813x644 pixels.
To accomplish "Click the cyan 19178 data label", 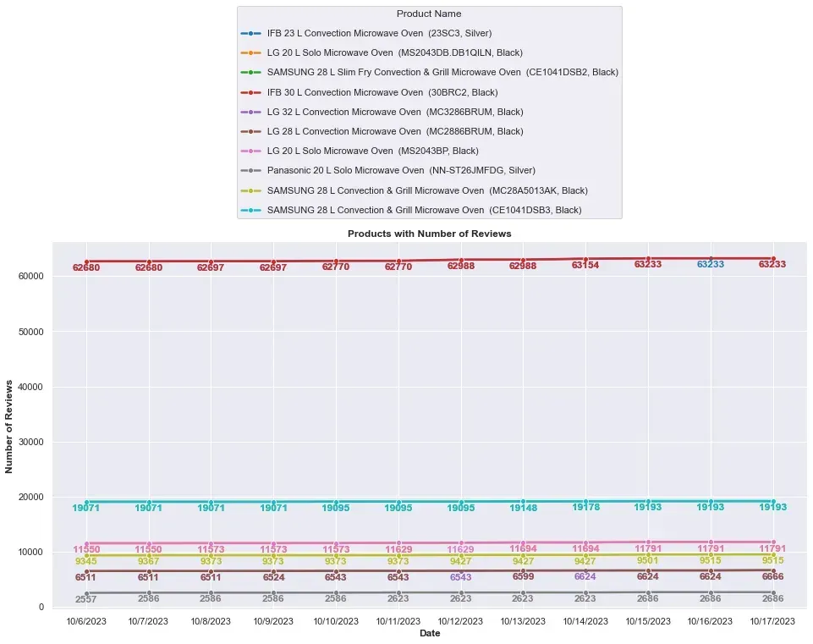I will 586,507.
